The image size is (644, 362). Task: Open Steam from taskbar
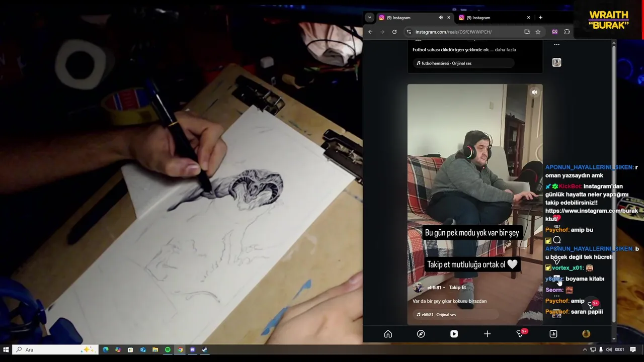tap(205, 349)
